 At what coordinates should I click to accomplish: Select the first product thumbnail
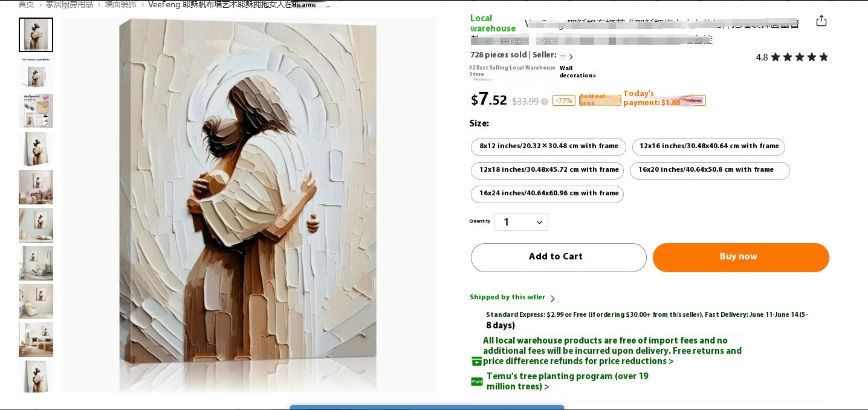tap(36, 34)
